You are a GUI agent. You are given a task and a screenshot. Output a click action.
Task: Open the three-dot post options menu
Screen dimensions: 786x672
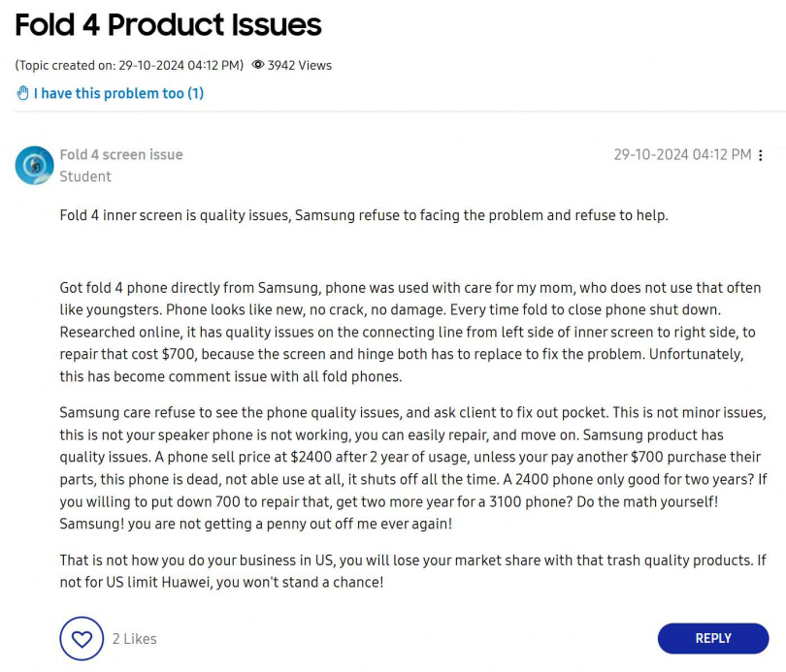point(761,155)
